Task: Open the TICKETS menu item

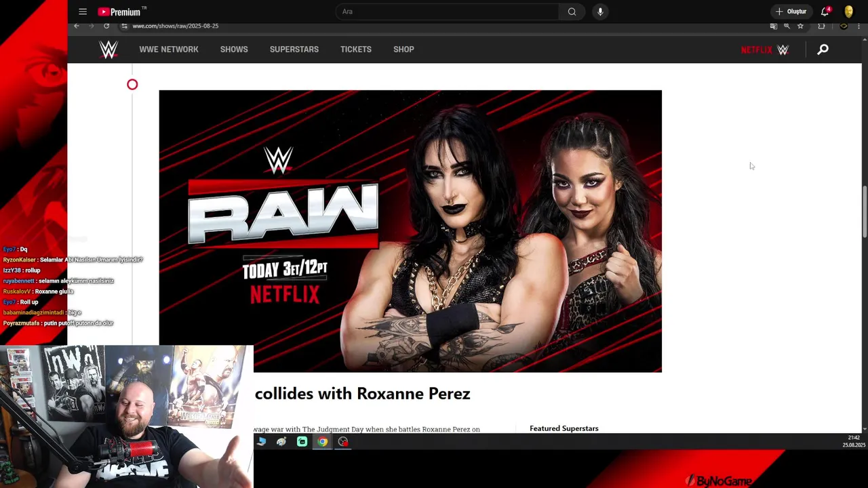Action: coord(356,49)
